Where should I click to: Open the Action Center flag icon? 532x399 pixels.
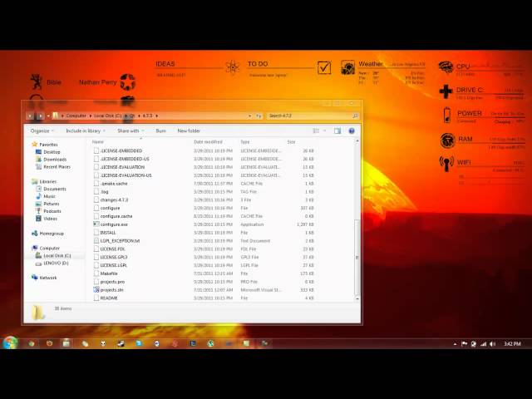[464, 344]
